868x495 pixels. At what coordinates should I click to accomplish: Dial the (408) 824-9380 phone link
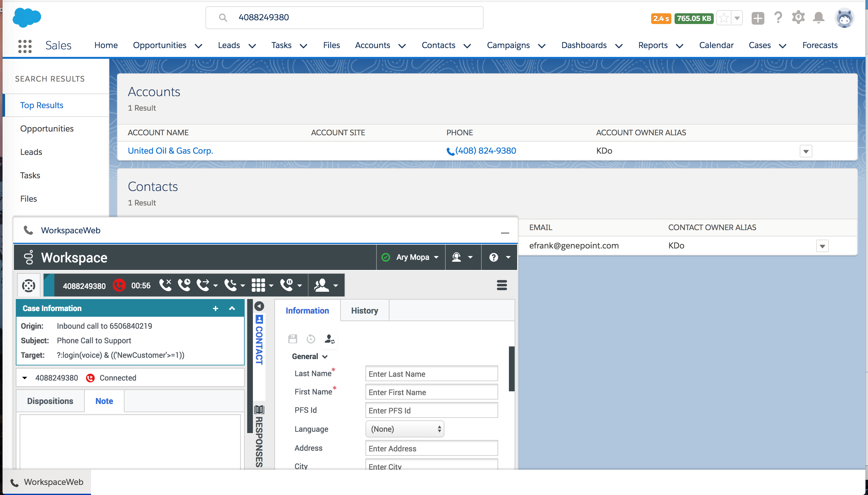(x=485, y=150)
